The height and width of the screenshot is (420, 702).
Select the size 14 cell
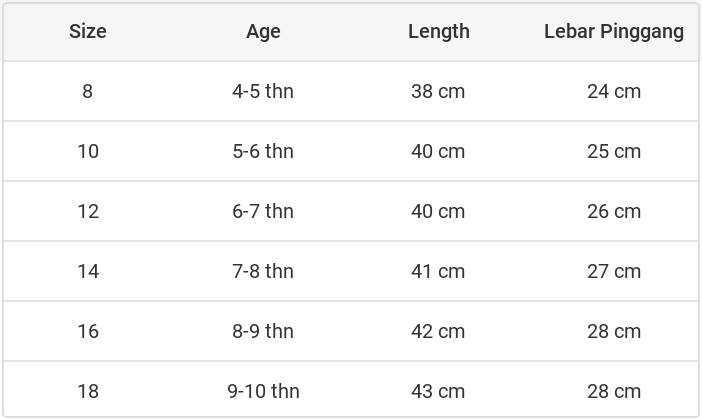click(x=88, y=271)
